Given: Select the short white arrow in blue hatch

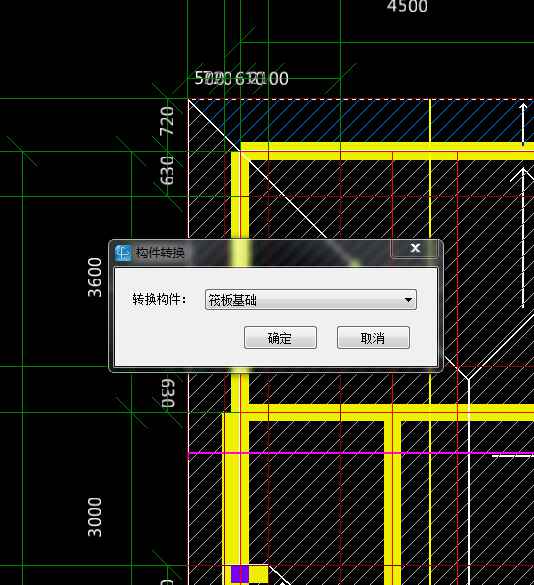Looking at the screenshot, I should point(523,124).
